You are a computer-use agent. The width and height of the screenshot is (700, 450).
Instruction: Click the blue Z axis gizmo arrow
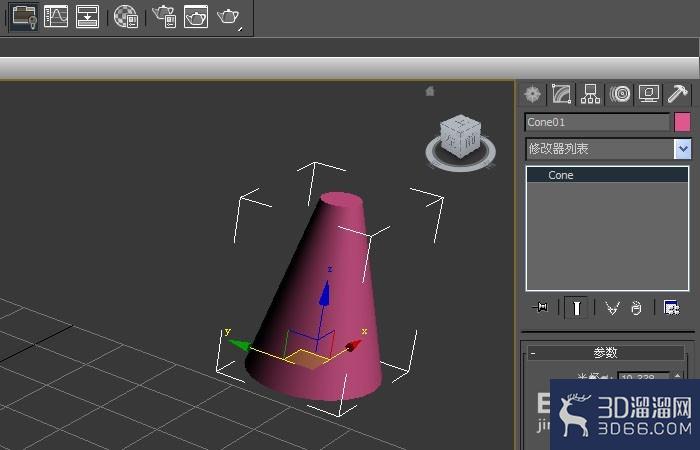click(325, 294)
